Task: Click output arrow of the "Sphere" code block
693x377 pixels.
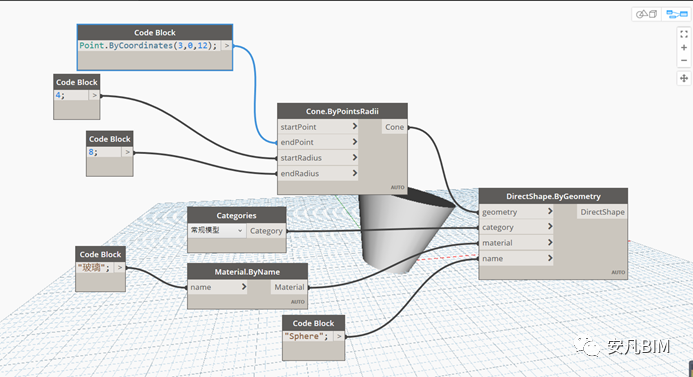Action: [339, 336]
